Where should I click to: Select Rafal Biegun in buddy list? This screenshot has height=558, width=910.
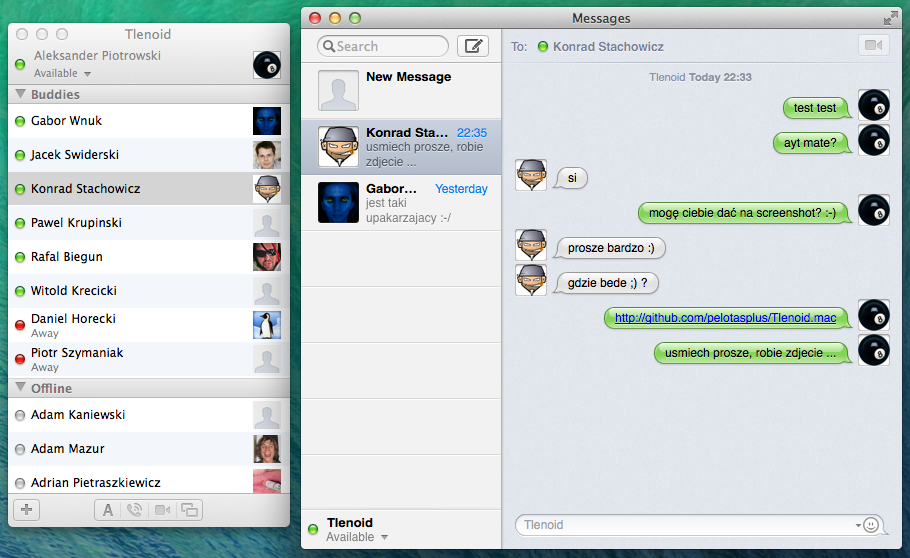tap(149, 257)
